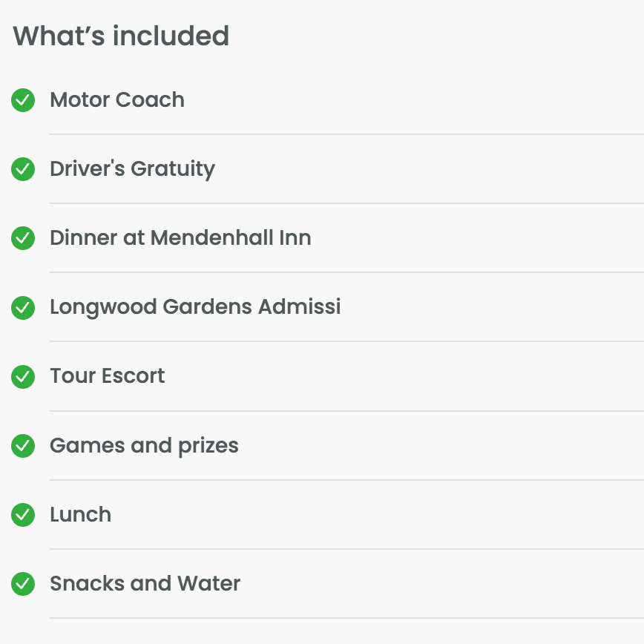The image size is (644, 644).
Task: Click the Dinner at Mendenhall Inn label
Action: tap(180, 238)
